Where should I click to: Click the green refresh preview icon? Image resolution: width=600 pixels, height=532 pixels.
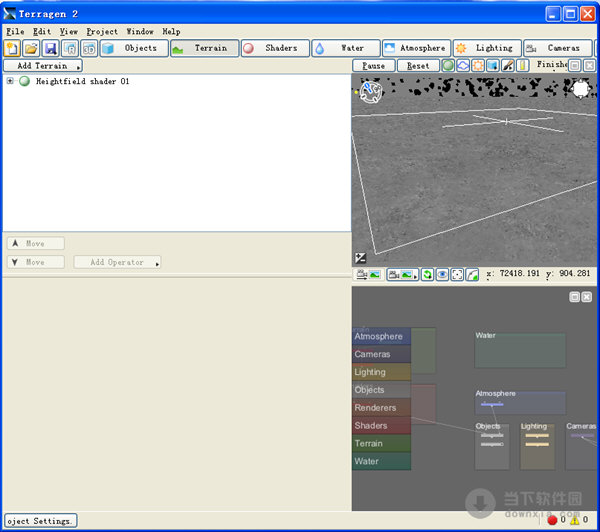click(x=427, y=274)
